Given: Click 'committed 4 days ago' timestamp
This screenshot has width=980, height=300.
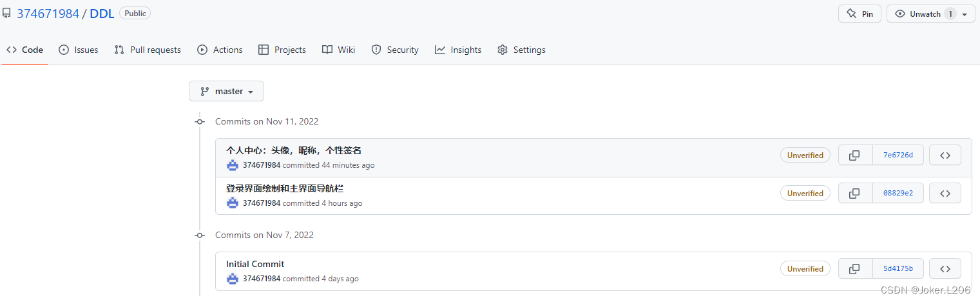Looking at the screenshot, I should 321,279.
